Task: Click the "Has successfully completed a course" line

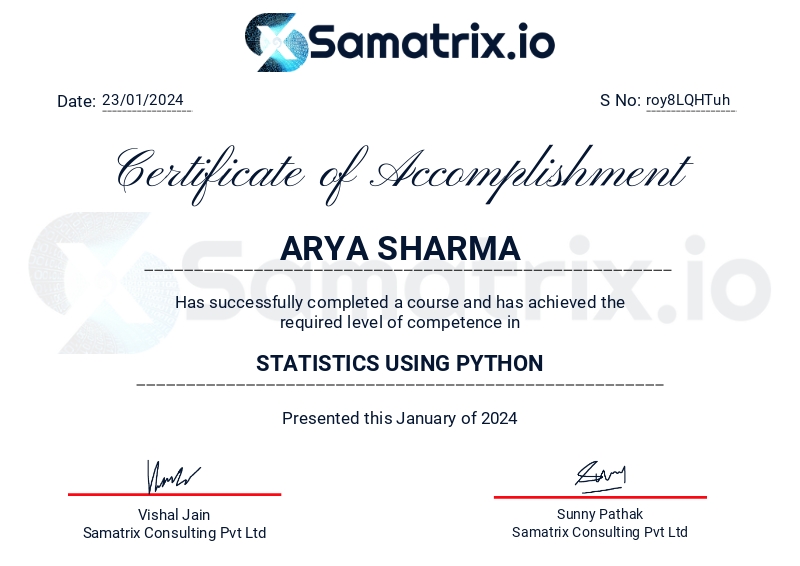Action: click(x=400, y=302)
